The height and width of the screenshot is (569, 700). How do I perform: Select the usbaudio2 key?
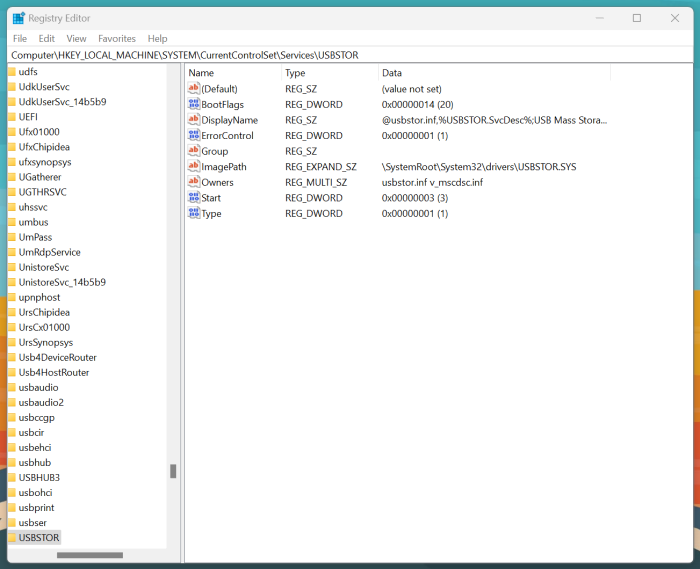[41, 403]
